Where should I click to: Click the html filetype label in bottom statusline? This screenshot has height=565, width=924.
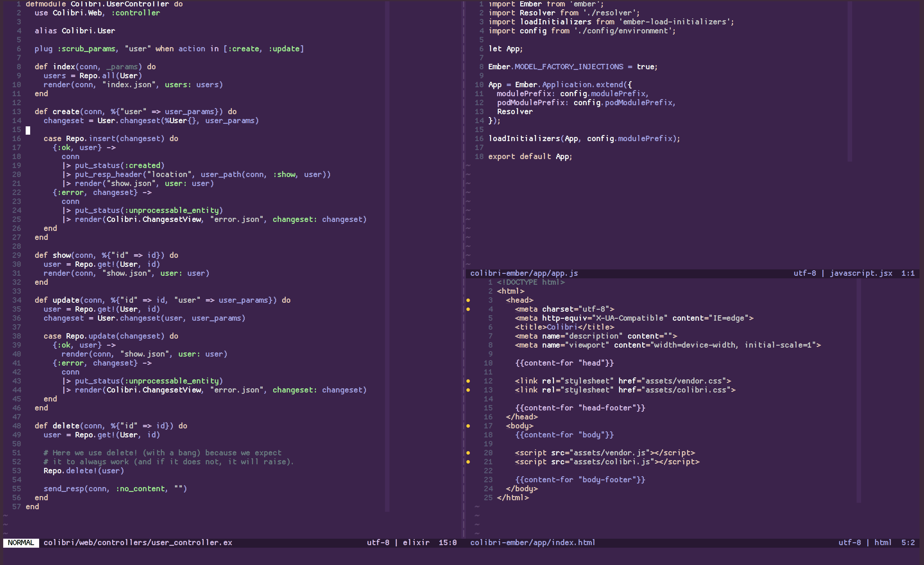[883, 543]
